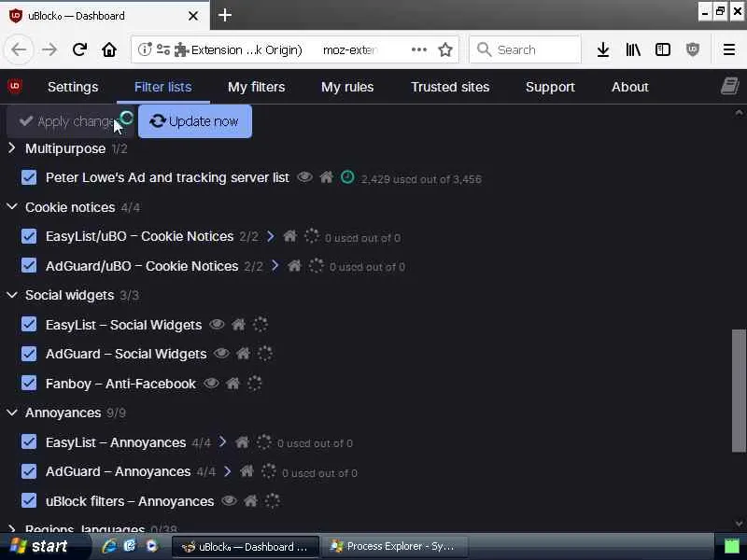
Task: Switch to the My rules tab
Action: (347, 87)
